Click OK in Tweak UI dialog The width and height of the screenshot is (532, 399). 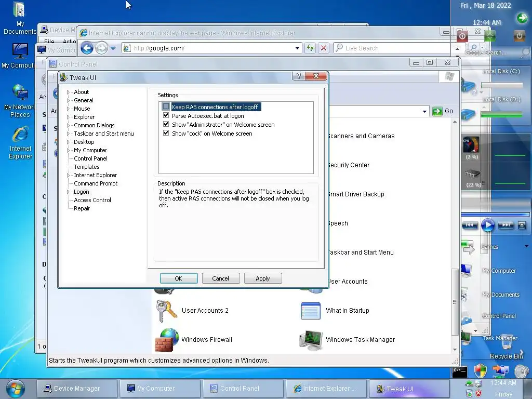pos(179,278)
